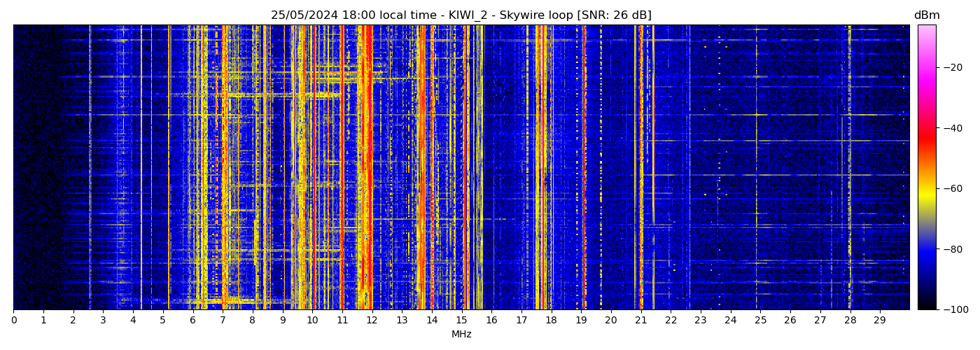Select the 19 MHz axis tick label
The image size is (980, 350).
(x=581, y=320)
